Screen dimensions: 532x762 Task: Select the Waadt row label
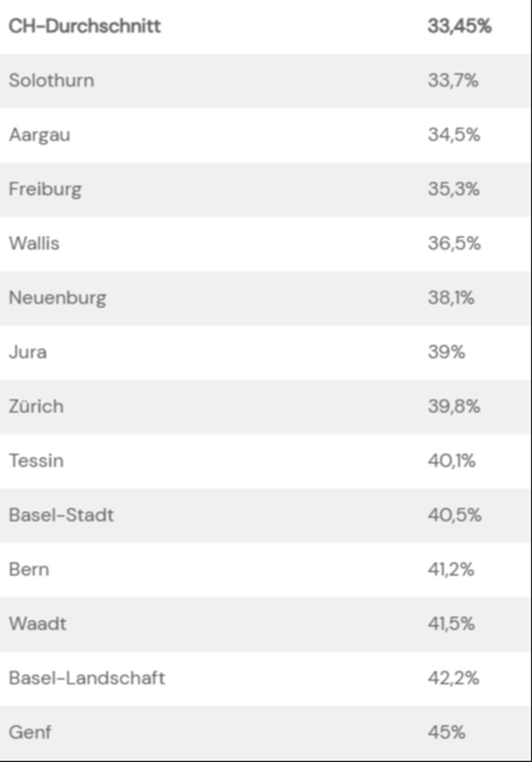pyautogui.click(x=38, y=624)
